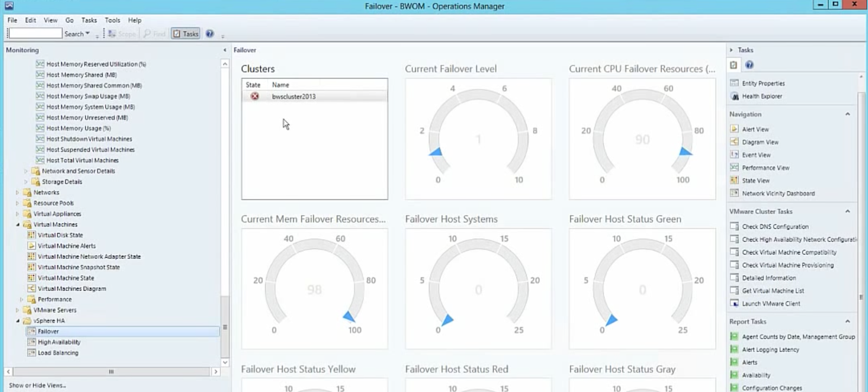Click the blue help icon in toolbar
This screenshot has height=392, width=868.
tap(210, 34)
